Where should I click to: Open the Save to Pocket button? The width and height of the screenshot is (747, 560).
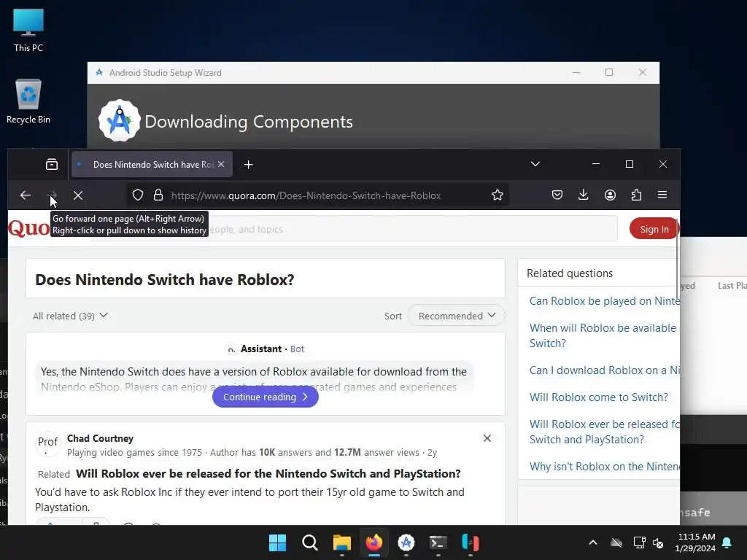click(557, 195)
